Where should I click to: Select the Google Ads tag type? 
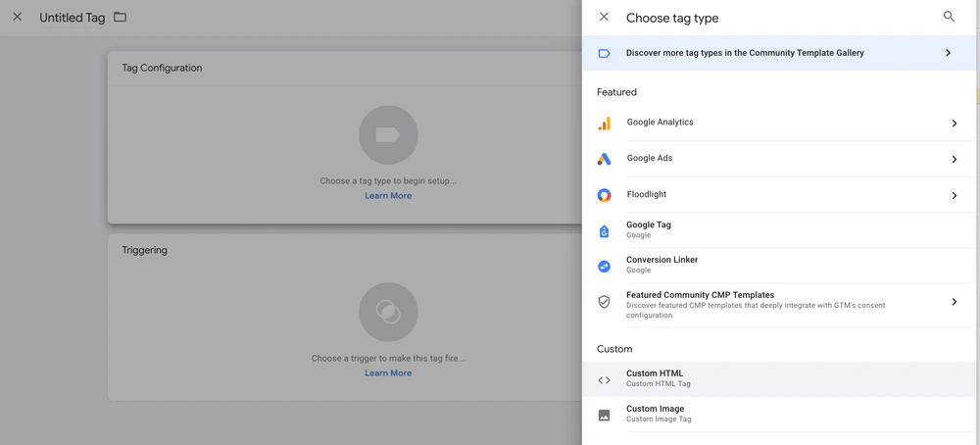[x=778, y=159]
